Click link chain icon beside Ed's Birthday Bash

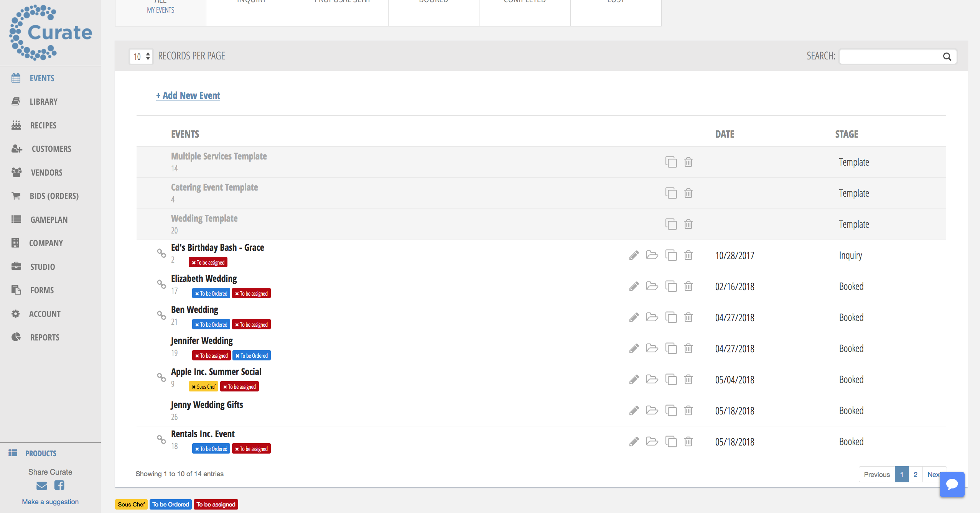[161, 253]
